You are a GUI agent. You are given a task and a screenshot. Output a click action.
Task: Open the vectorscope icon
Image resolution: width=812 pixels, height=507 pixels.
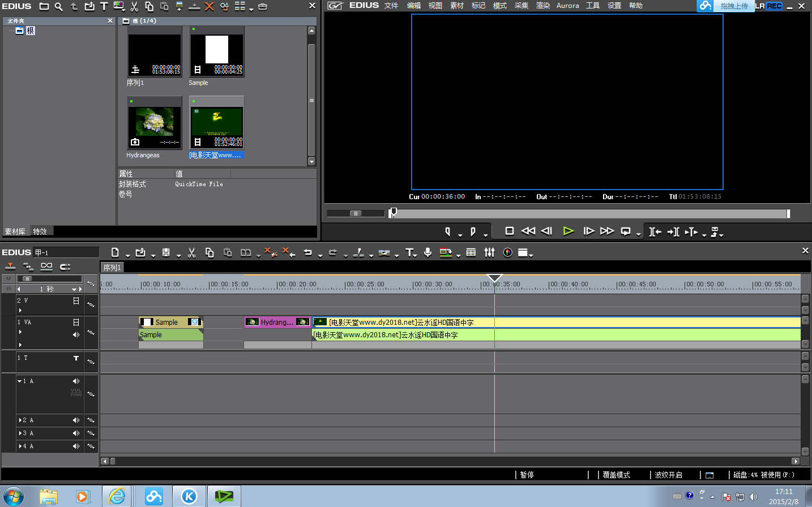[x=508, y=252]
